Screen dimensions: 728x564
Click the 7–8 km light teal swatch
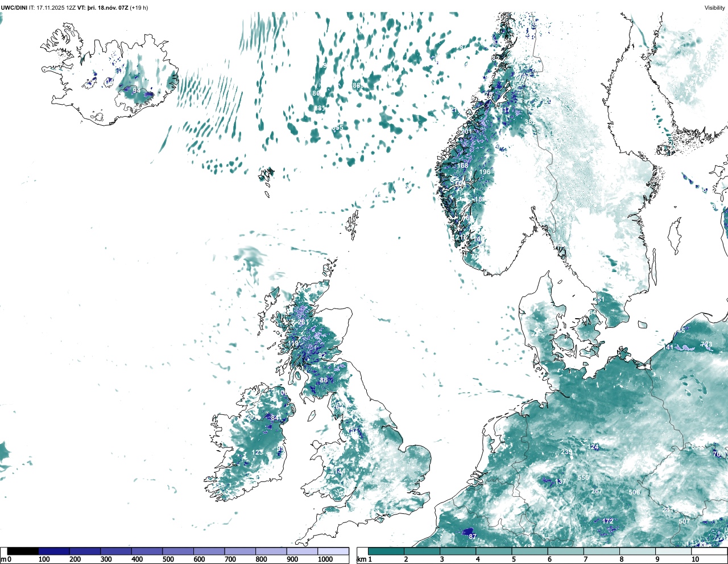pyautogui.click(x=602, y=551)
